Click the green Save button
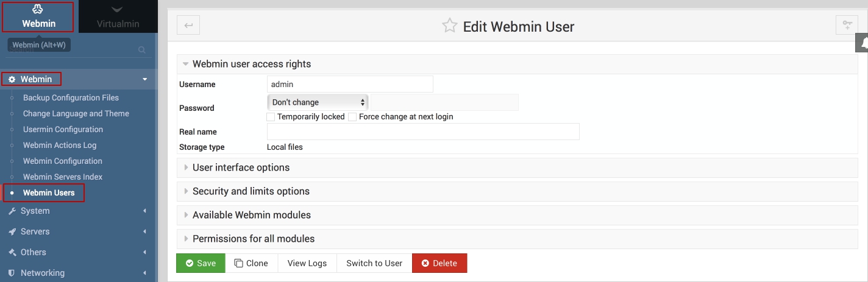868x282 pixels. (x=201, y=263)
